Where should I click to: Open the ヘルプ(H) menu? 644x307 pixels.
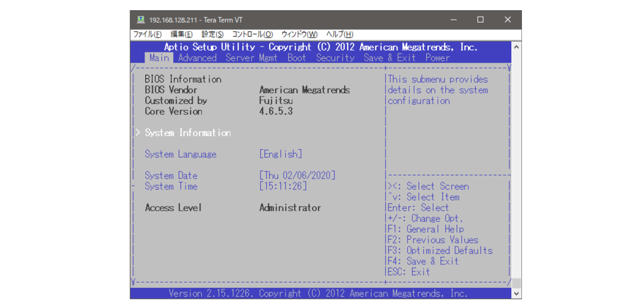click(340, 35)
